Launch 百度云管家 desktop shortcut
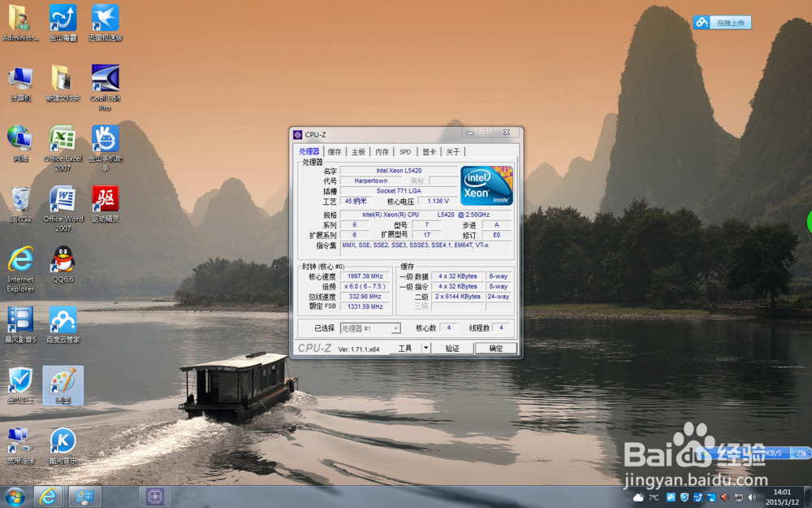 click(x=63, y=325)
